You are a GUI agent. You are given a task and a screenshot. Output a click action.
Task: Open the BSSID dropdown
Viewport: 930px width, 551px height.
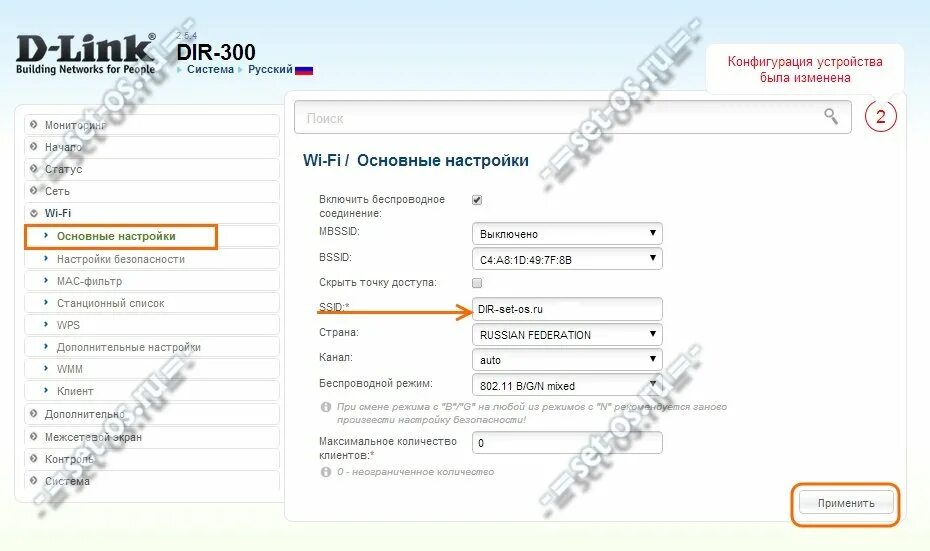click(x=567, y=259)
